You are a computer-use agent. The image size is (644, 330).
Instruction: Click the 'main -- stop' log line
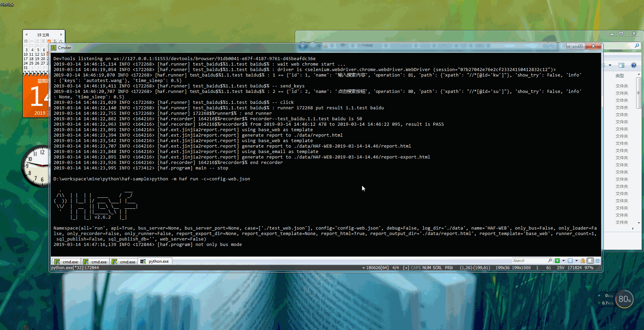tap(141, 168)
